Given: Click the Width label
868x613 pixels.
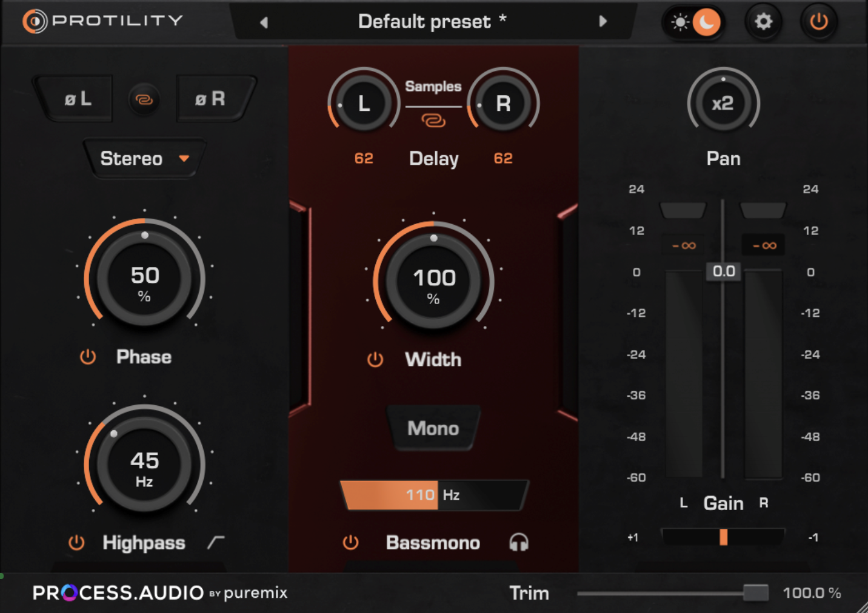Looking at the screenshot, I should (433, 360).
